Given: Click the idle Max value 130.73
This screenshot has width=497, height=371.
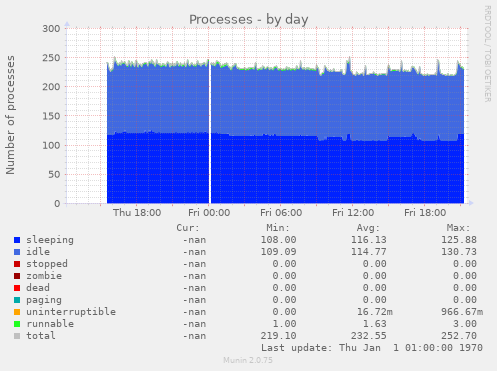Looking at the screenshot, I should (459, 252).
